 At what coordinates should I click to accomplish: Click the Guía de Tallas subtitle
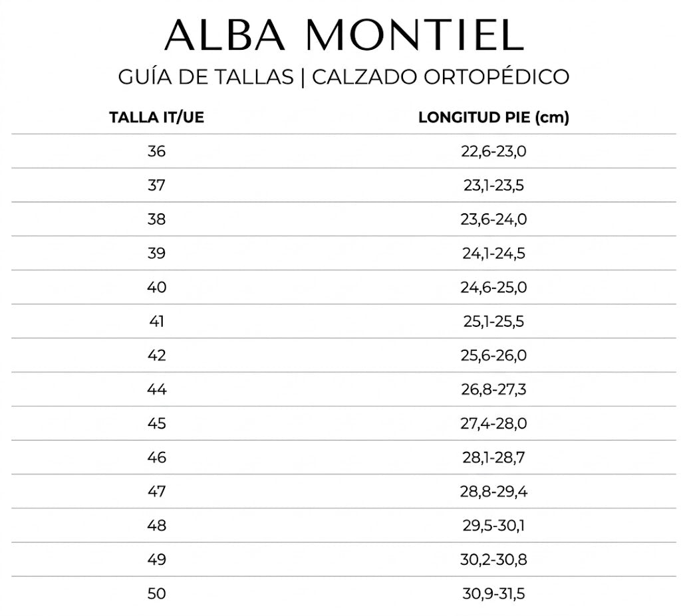tap(344, 77)
